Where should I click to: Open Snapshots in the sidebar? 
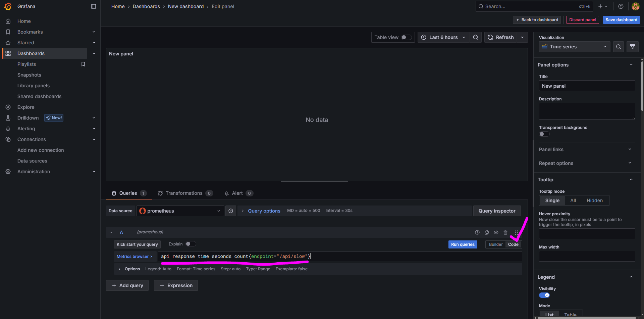pyautogui.click(x=29, y=75)
